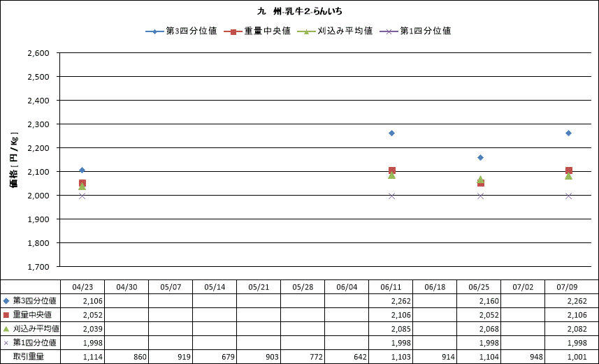
Task: Click the 05/14 date column header
Action: [215, 287]
